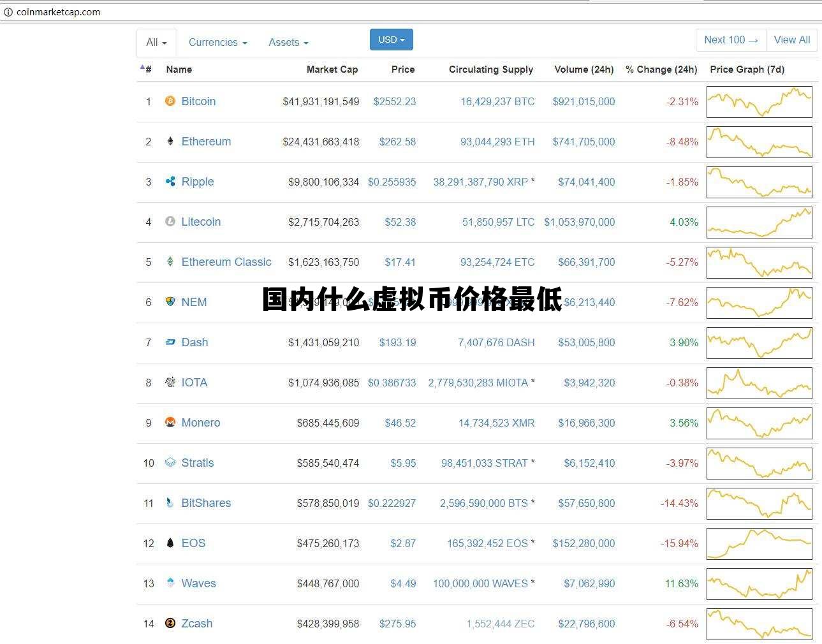
Task: Click the Stratis logo icon
Action: (170, 462)
